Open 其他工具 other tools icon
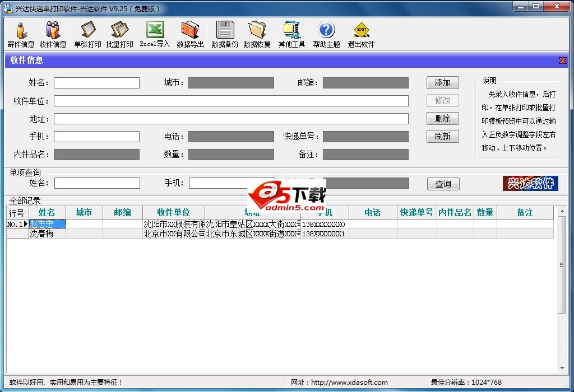 tap(291, 34)
